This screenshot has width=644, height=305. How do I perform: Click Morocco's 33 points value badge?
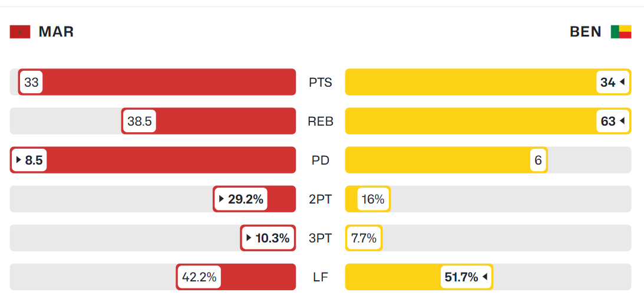[x=31, y=83]
